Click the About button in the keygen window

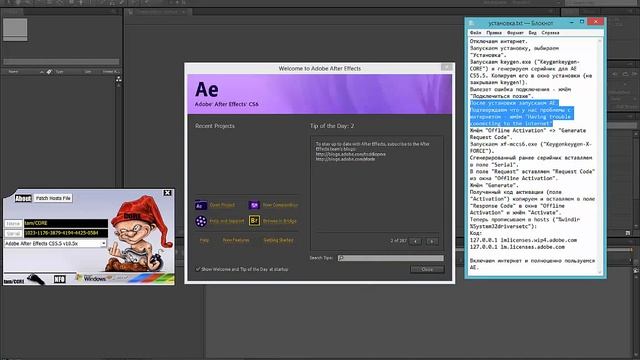click(23, 198)
